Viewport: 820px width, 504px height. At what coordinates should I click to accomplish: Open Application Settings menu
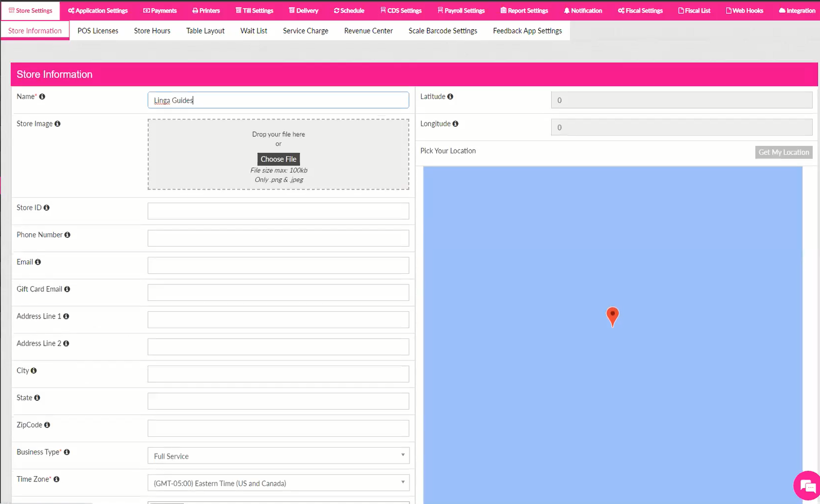click(x=98, y=11)
